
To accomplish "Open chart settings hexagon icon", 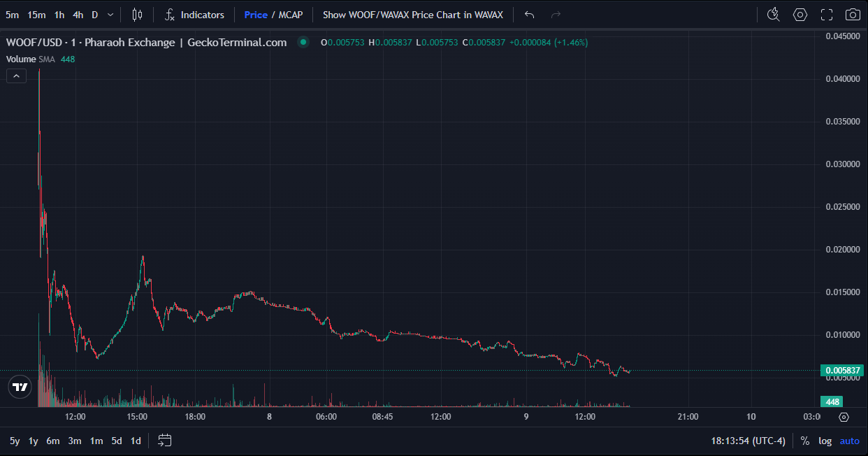I will click(x=800, y=15).
